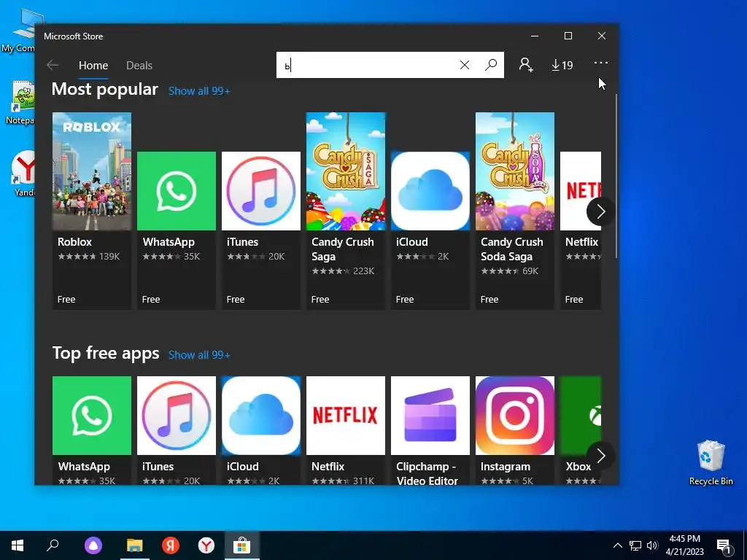The width and height of the screenshot is (747, 560).
Task: Open WhatsApp icon in Top free apps
Action: coord(92,416)
